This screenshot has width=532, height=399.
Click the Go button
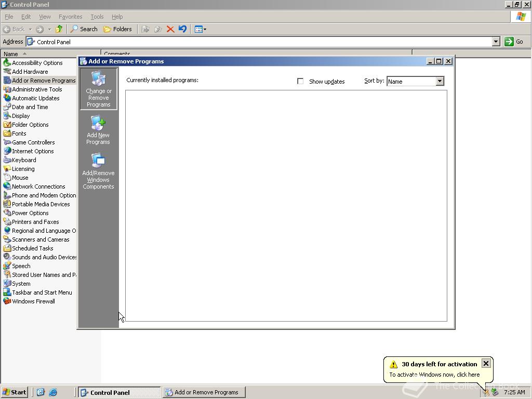coord(514,42)
